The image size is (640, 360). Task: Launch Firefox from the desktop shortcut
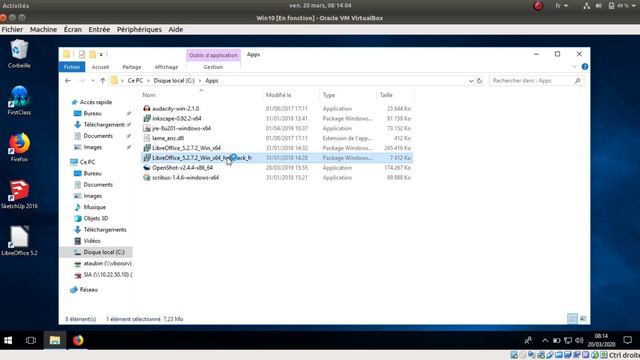pyautogui.click(x=19, y=147)
